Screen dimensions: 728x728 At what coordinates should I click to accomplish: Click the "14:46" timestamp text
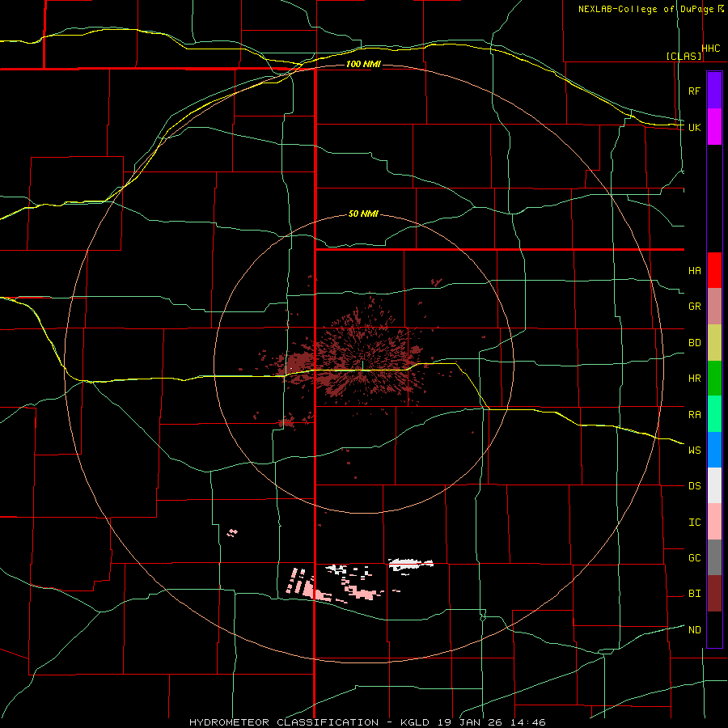(528, 722)
